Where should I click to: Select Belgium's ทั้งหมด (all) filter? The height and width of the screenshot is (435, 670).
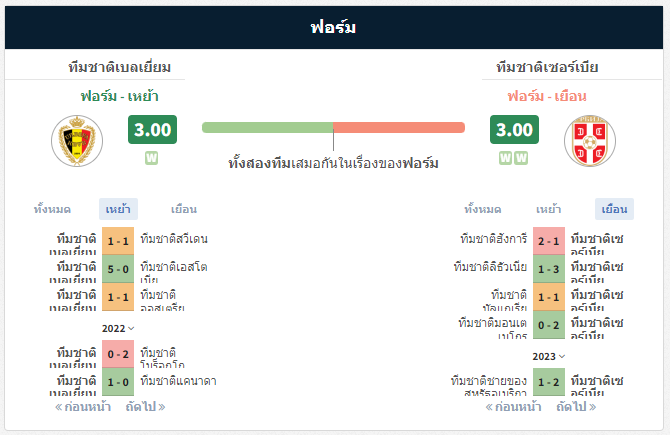tap(52, 209)
